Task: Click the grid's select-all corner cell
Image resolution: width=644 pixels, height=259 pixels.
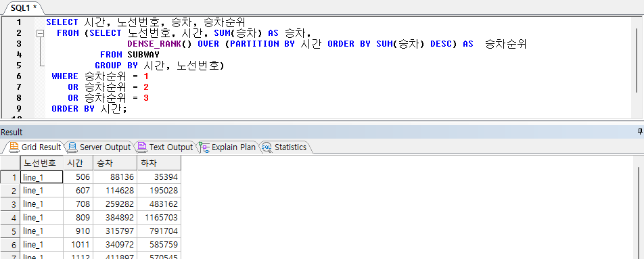Action: 10,163
